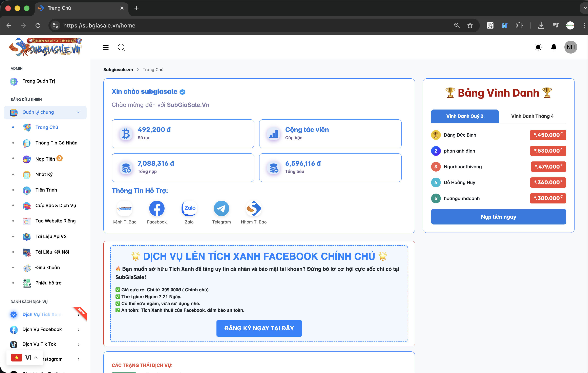Open browser extensions puzzle icon

click(x=519, y=25)
